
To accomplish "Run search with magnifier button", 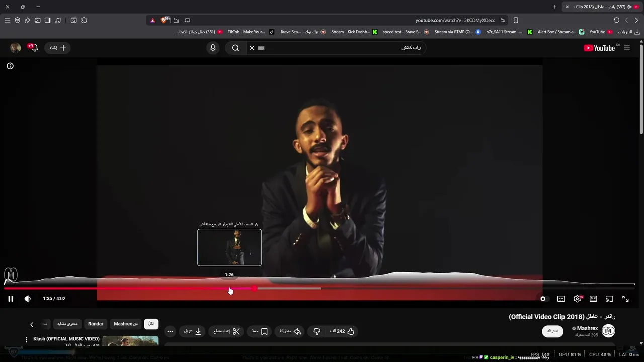I will pos(235,48).
